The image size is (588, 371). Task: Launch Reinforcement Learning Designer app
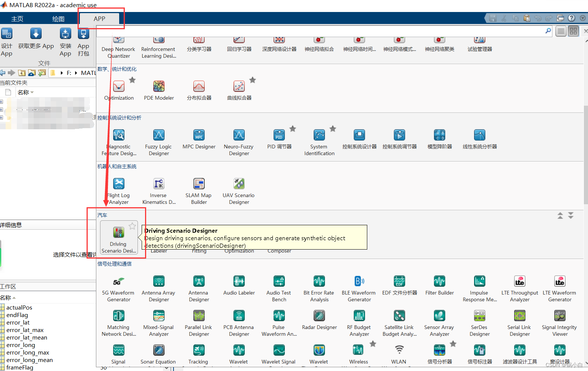click(159, 48)
